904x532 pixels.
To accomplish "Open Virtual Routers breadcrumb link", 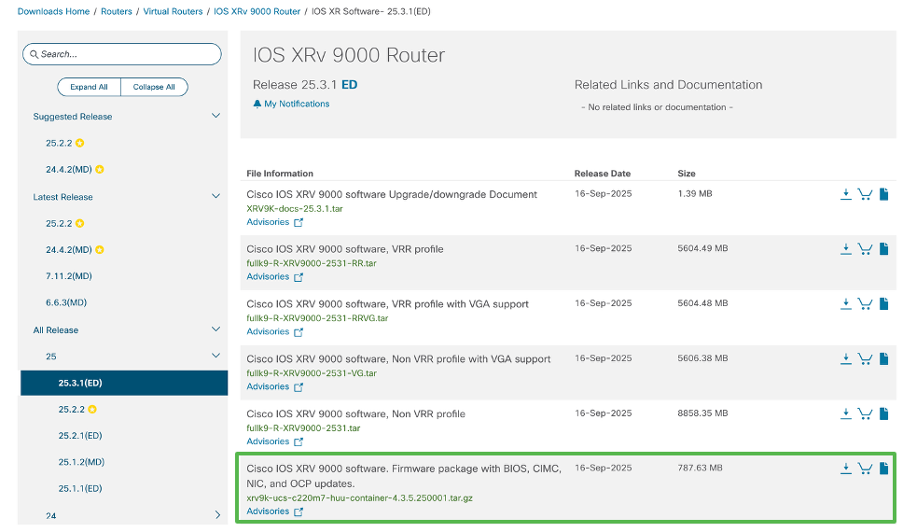I will click(x=173, y=12).
